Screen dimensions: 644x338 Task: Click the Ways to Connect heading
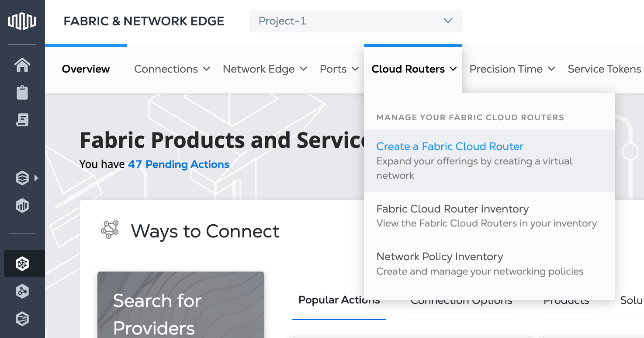click(x=205, y=231)
